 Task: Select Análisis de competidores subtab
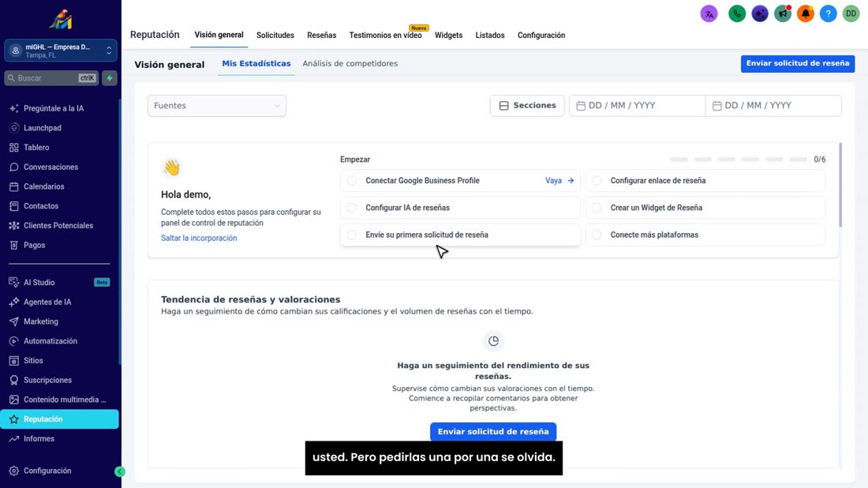click(350, 64)
